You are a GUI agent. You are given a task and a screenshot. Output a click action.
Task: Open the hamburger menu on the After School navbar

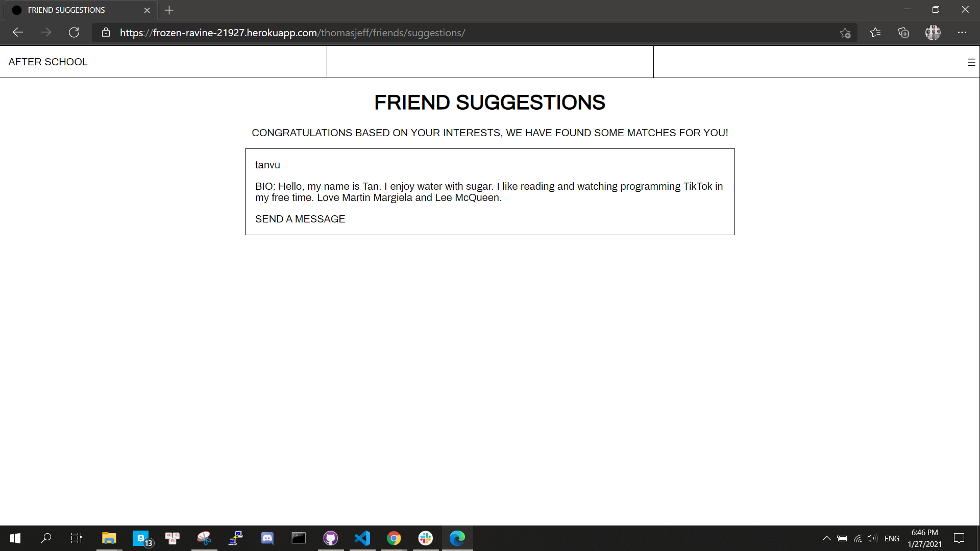[971, 62]
